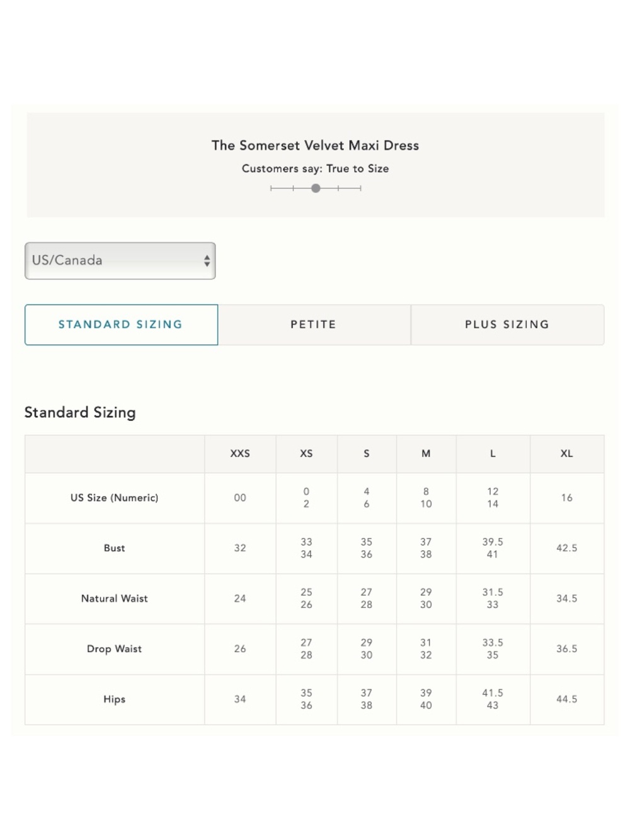Image resolution: width=630 pixels, height=840 pixels.
Task: Click the XL bust value 42.5
Action: (567, 548)
